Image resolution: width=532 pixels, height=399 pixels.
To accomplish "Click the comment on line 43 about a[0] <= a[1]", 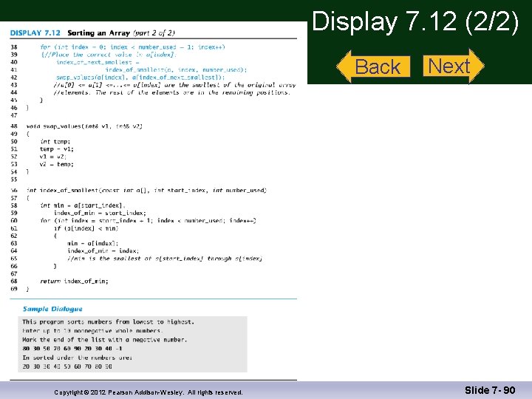I will click(174, 85).
